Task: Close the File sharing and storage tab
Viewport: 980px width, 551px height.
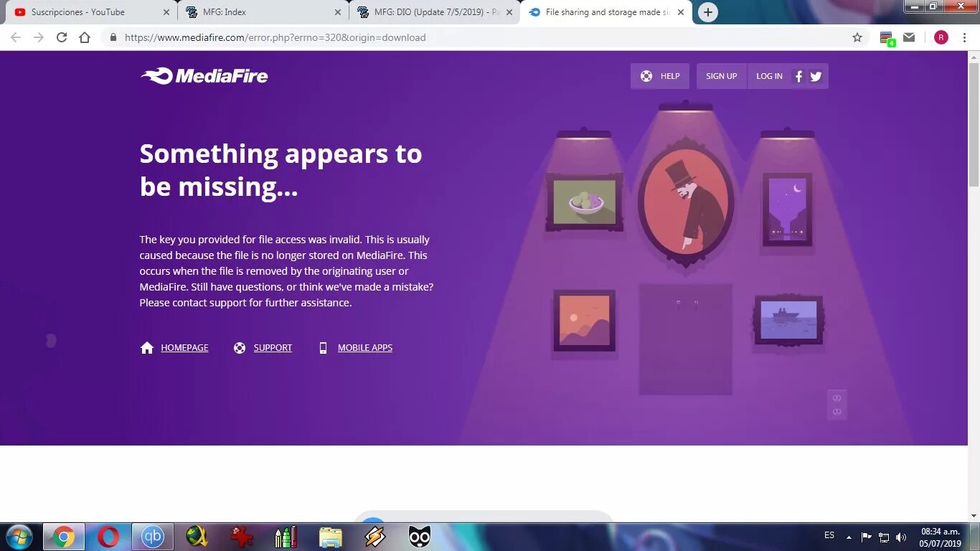Action: tap(681, 12)
